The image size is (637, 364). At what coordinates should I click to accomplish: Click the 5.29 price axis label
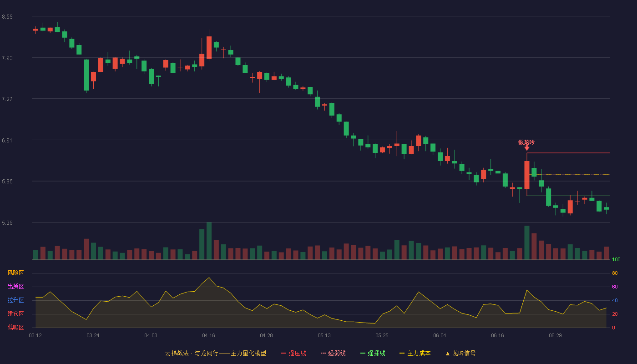[7, 223]
